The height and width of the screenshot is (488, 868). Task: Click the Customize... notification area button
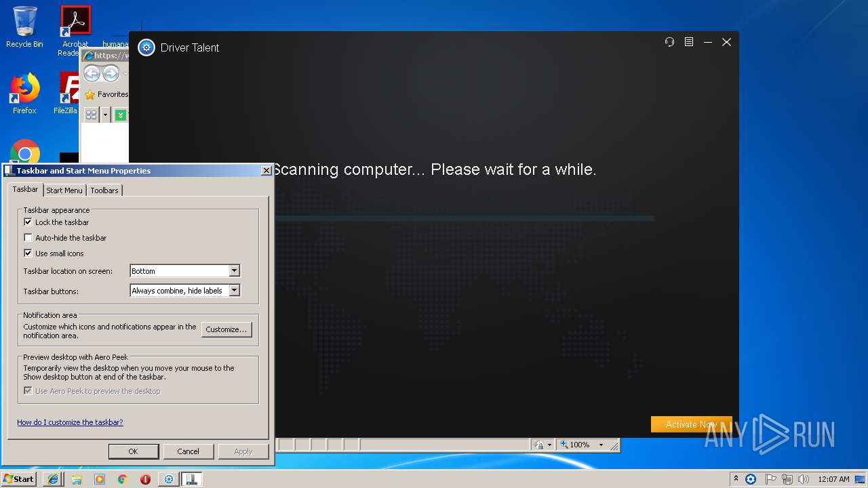click(226, 329)
